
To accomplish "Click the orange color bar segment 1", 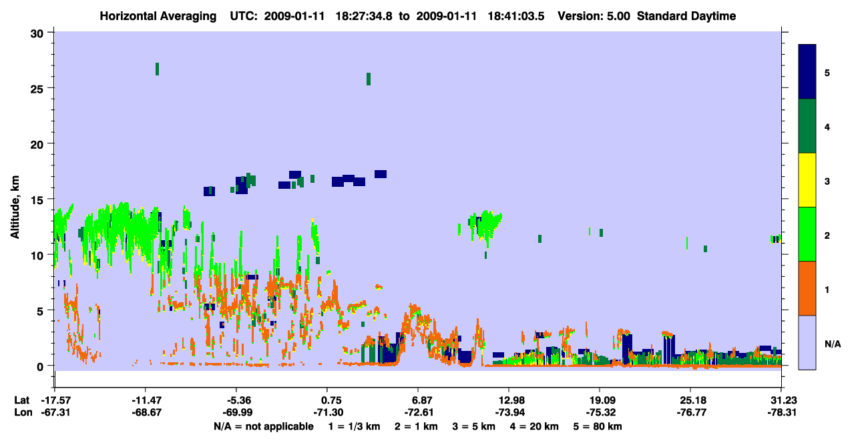I will 807,288.
